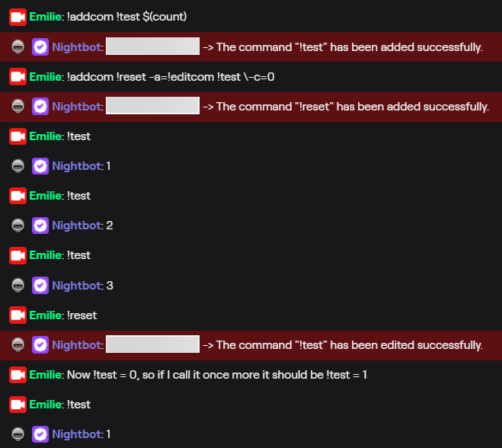The height and width of the screenshot is (448, 502).
Task: Open Nightbot's profile from the "3" reply
Action: click(x=76, y=285)
